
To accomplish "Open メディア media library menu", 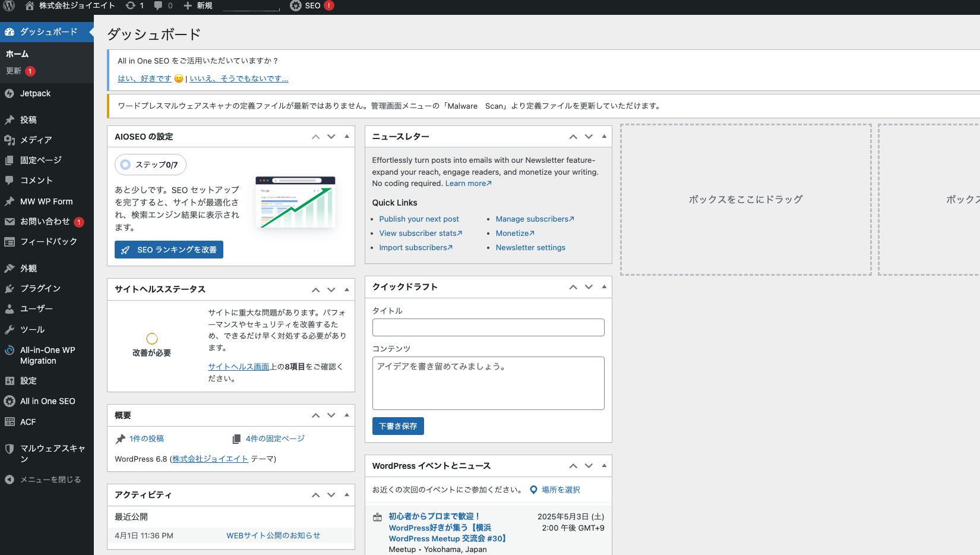I will 47,140.
